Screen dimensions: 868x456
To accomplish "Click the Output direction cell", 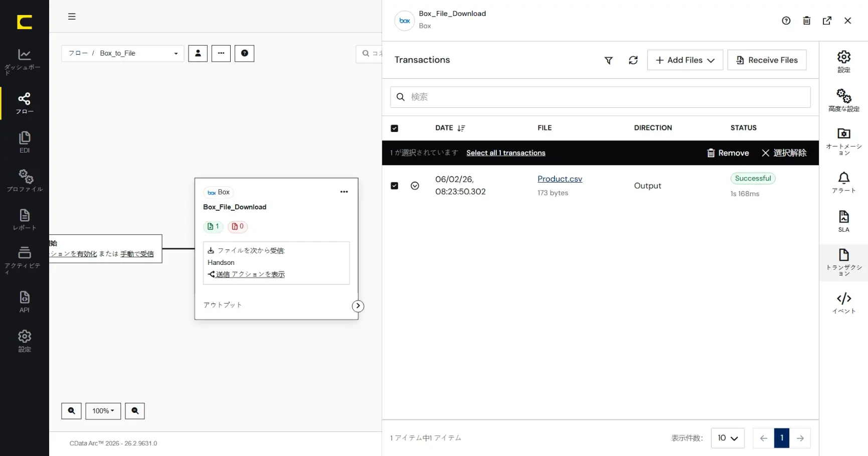I will [647, 186].
